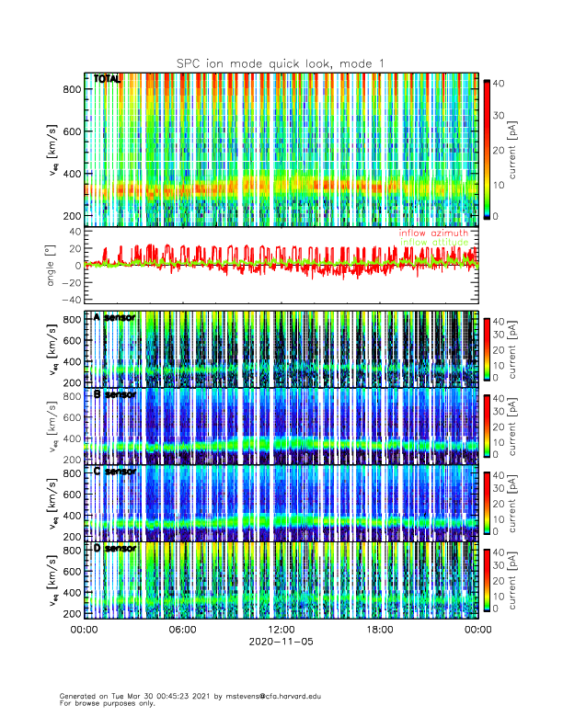Select the 'D sensor' panel label

coord(114,549)
